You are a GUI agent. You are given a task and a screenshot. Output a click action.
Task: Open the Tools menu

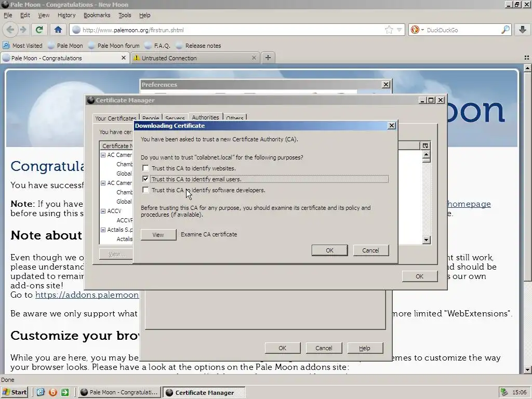point(125,15)
